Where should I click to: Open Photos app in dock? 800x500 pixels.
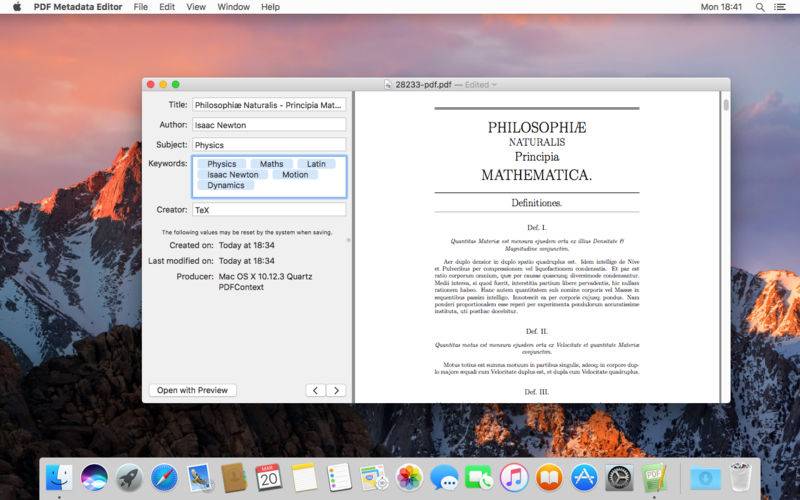click(x=409, y=478)
